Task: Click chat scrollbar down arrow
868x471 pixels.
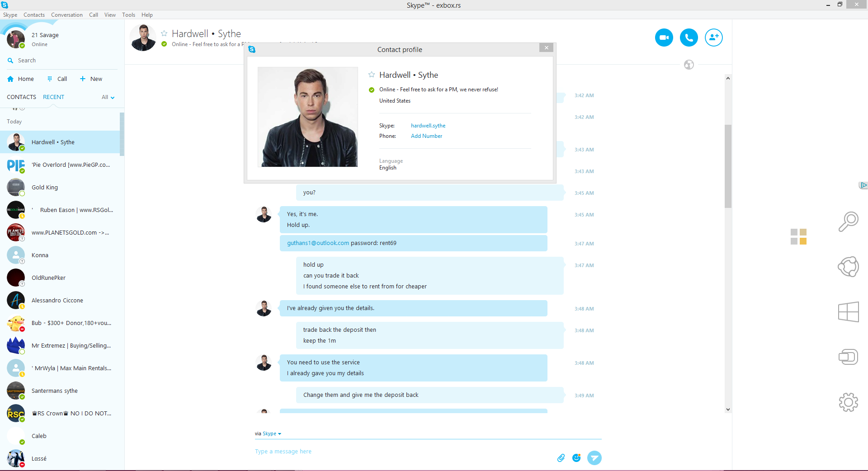Action: 728,410
